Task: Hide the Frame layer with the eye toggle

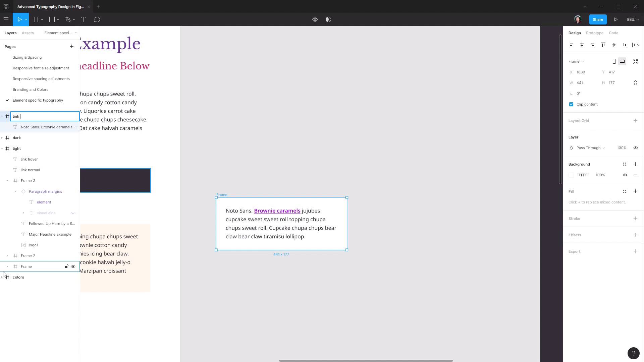Action: 73,266
